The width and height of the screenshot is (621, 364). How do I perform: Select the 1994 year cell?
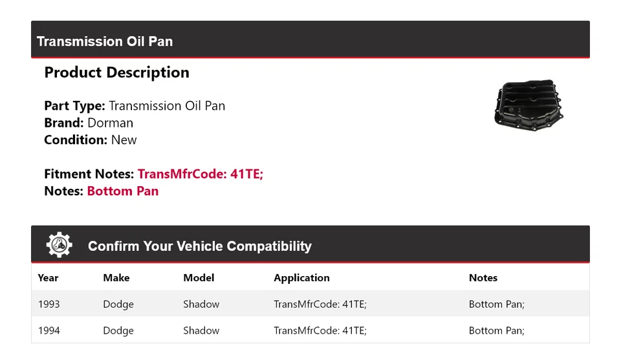click(x=49, y=330)
